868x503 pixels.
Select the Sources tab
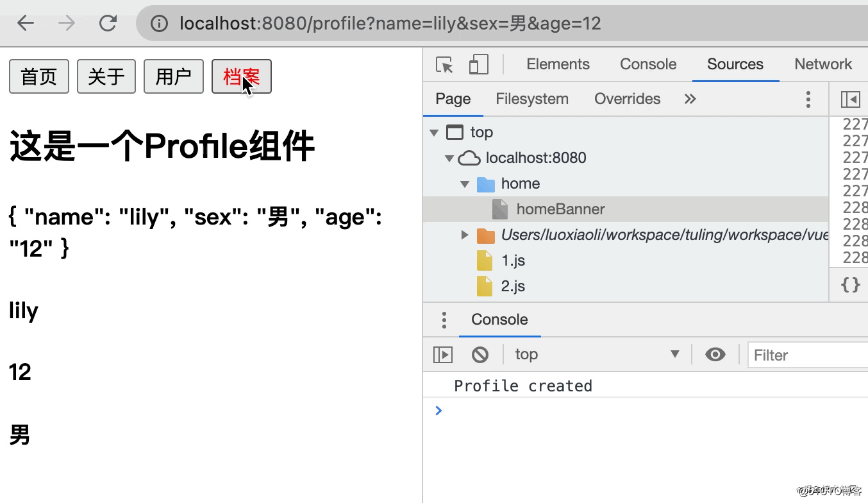tap(735, 64)
